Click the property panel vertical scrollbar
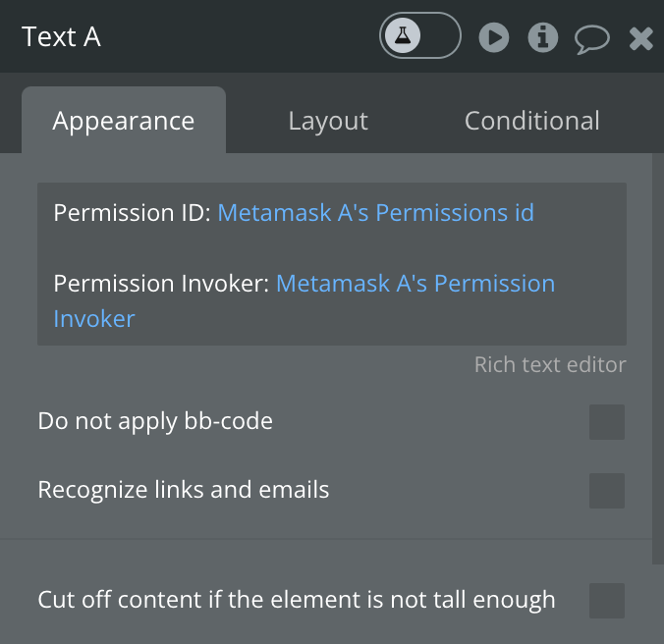The image size is (664, 644). tap(658, 358)
